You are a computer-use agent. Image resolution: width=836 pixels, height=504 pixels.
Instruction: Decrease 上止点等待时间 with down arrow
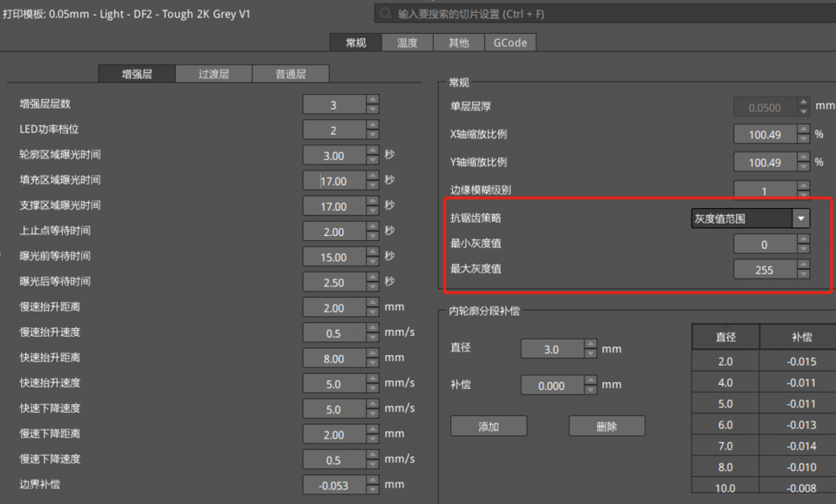tap(373, 237)
